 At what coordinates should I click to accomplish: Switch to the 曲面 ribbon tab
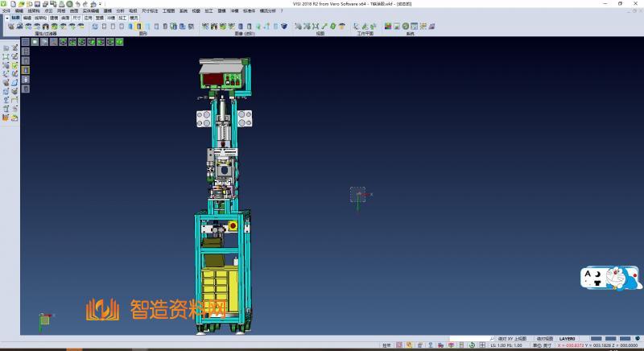pyautogui.click(x=65, y=16)
